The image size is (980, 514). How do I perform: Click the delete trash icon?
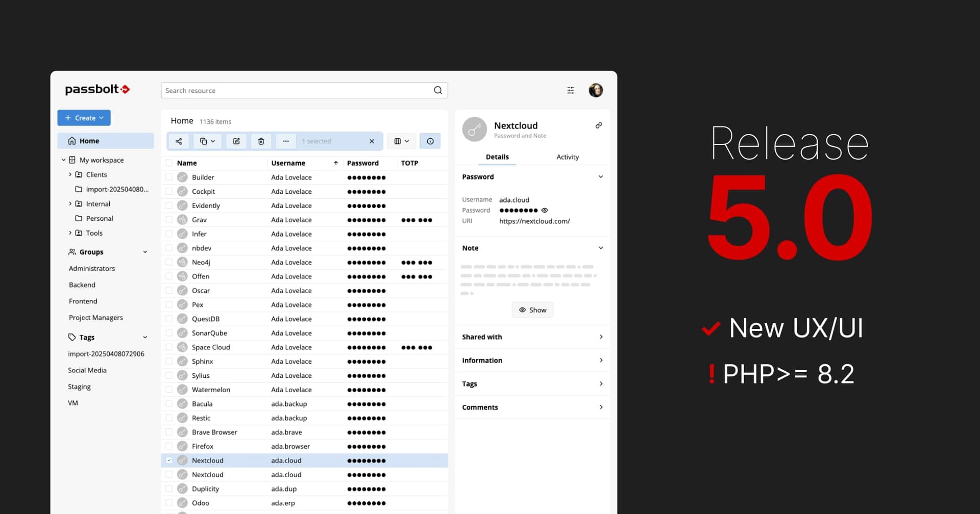[261, 141]
